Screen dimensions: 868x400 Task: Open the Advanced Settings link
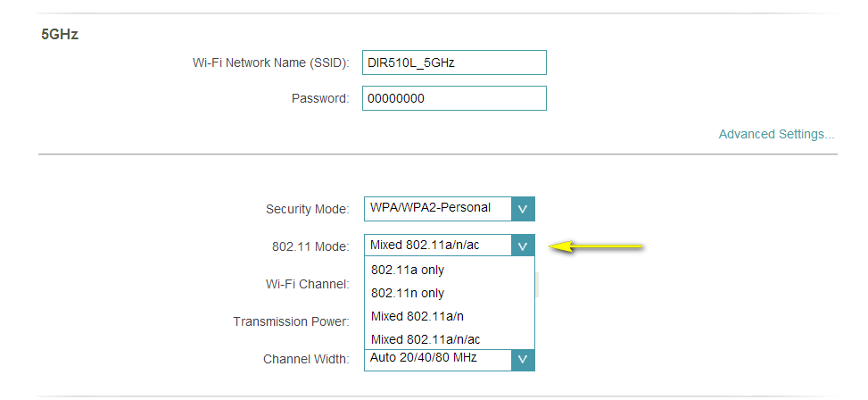(776, 134)
